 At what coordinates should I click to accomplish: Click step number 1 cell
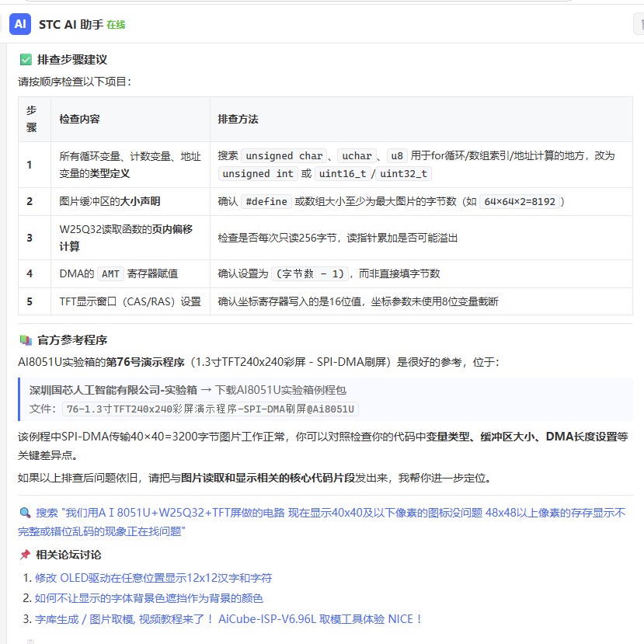click(34, 165)
